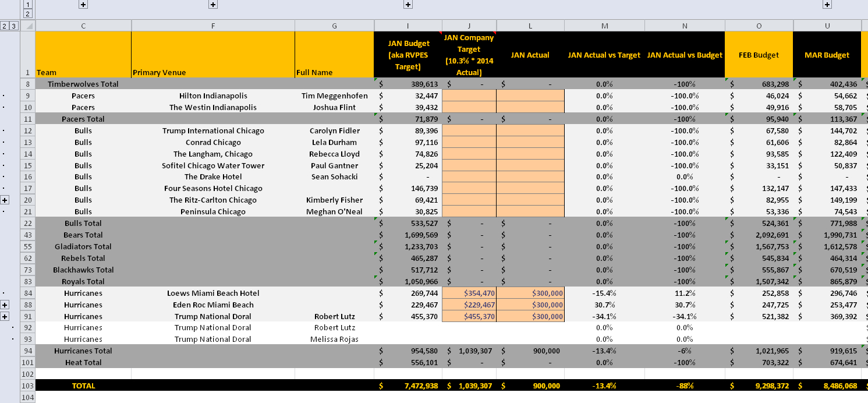868x403 pixels.
Task: Select row 103 header
Action: (x=27, y=386)
